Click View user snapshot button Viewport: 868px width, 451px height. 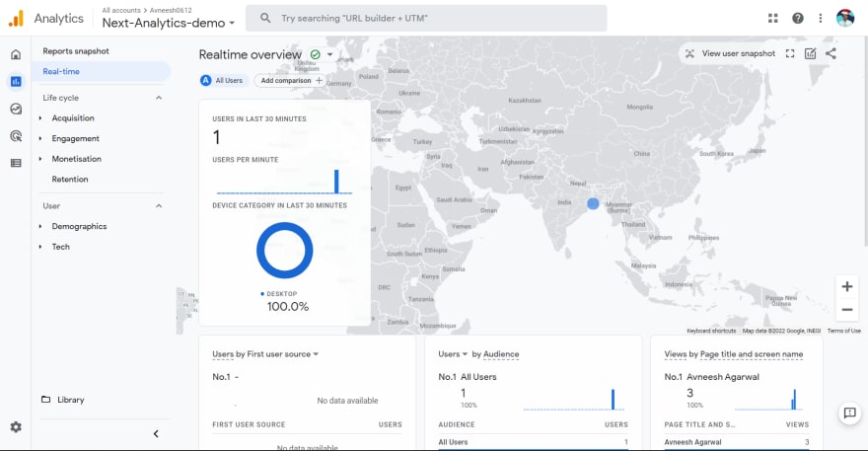coord(731,53)
